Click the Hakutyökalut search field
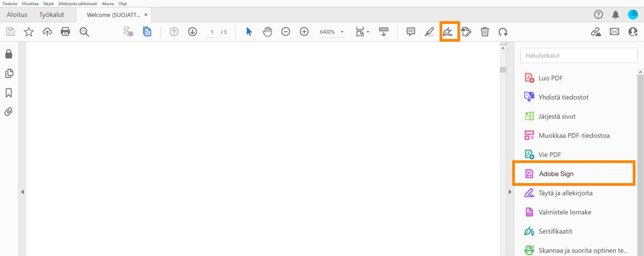 [x=579, y=55]
